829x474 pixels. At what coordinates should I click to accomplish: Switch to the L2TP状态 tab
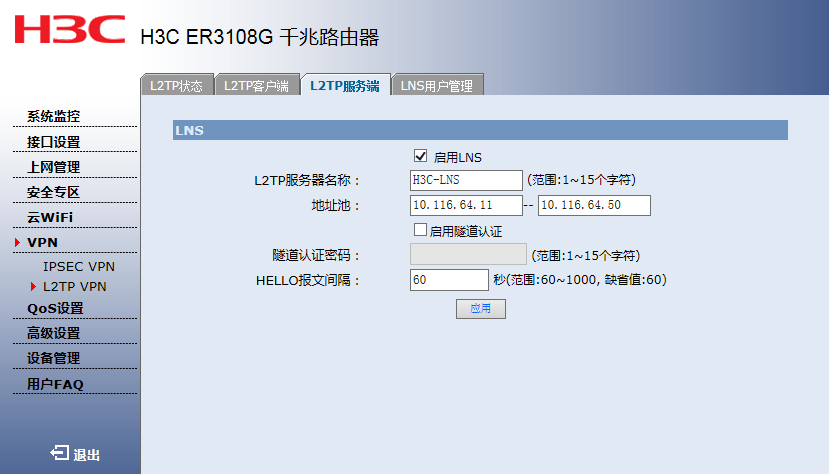click(x=177, y=85)
